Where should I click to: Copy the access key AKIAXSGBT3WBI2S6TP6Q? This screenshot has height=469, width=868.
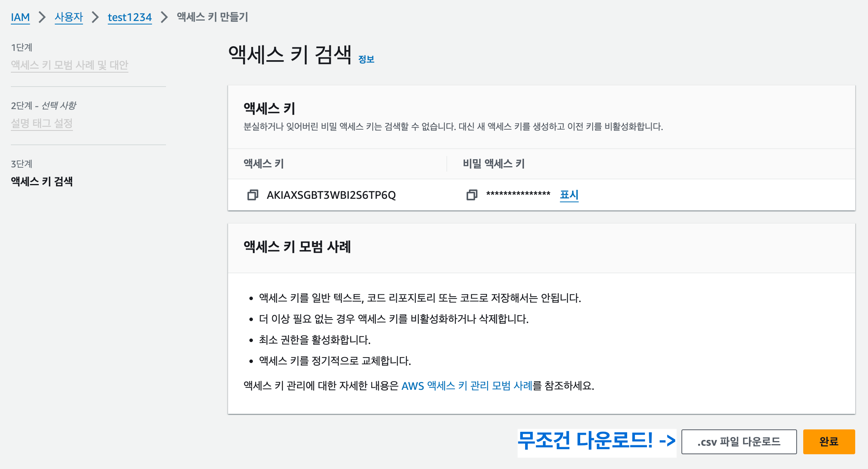(252, 195)
